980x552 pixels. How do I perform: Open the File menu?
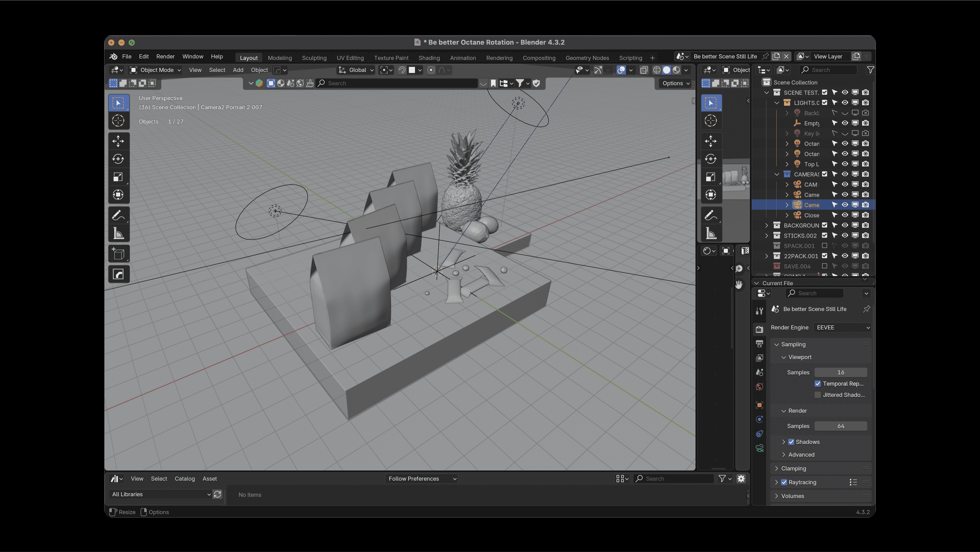coord(127,56)
